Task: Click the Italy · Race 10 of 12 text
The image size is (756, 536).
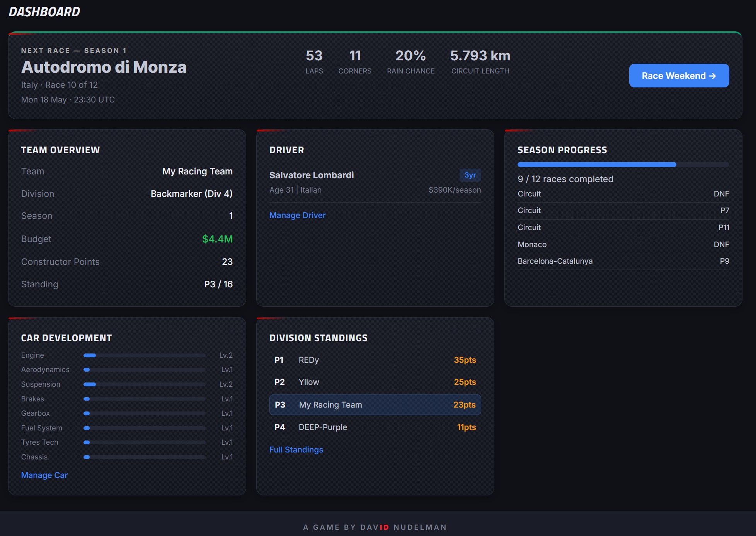Action: point(60,85)
